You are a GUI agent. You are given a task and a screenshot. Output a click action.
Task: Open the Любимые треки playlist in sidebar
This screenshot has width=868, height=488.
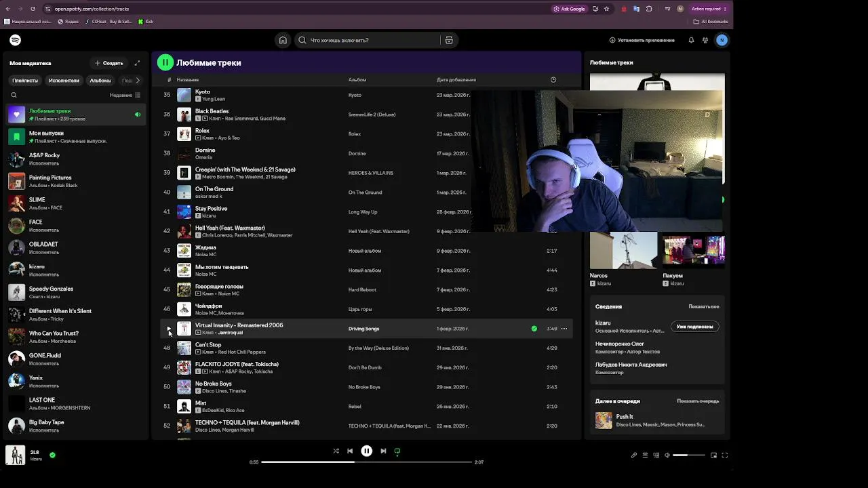click(x=76, y=115)
